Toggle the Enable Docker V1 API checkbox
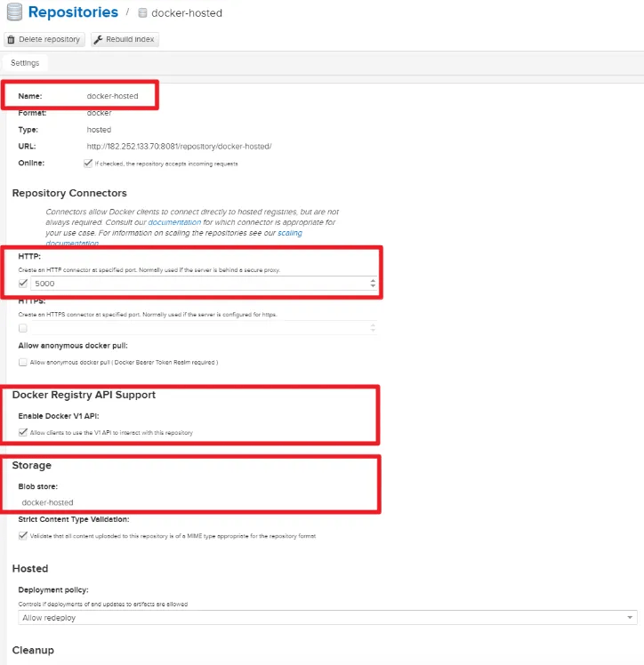This screenshot has height=665, width=644. click(23, 433)
